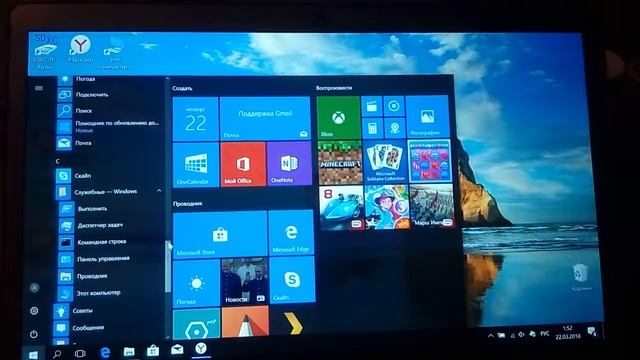Switch the РУС input language
The image size is (640, 360).
tap(544, 333)
